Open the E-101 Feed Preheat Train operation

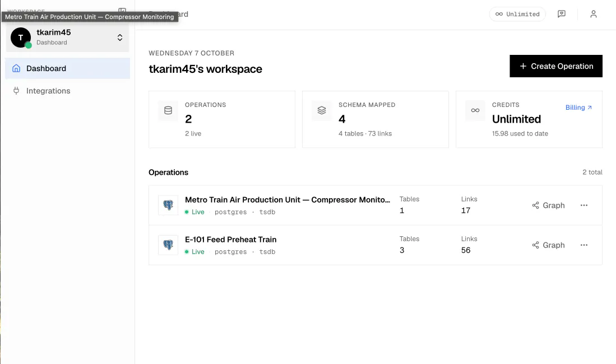(230, 240)
